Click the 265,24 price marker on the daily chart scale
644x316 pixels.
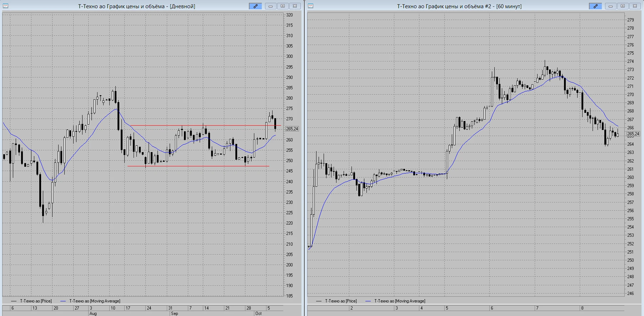pyautogui.click(x=292, y=129)
